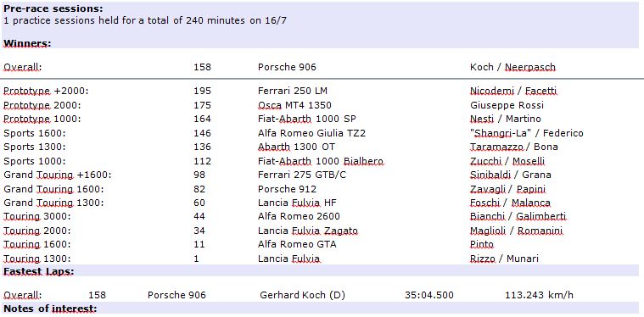Click the overall winner Porsche 906
This screenshot has height=317, width=644.
click(287, 67)
